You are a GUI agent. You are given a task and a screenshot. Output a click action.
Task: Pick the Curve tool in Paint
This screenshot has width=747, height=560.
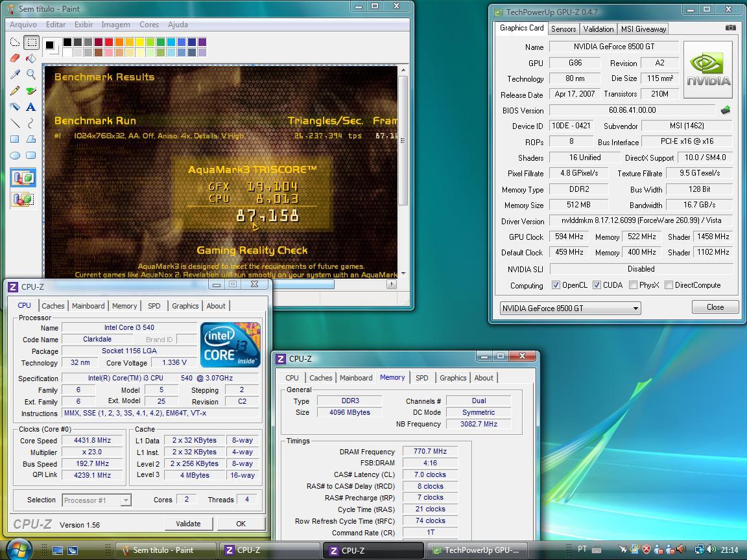point(31,123)
